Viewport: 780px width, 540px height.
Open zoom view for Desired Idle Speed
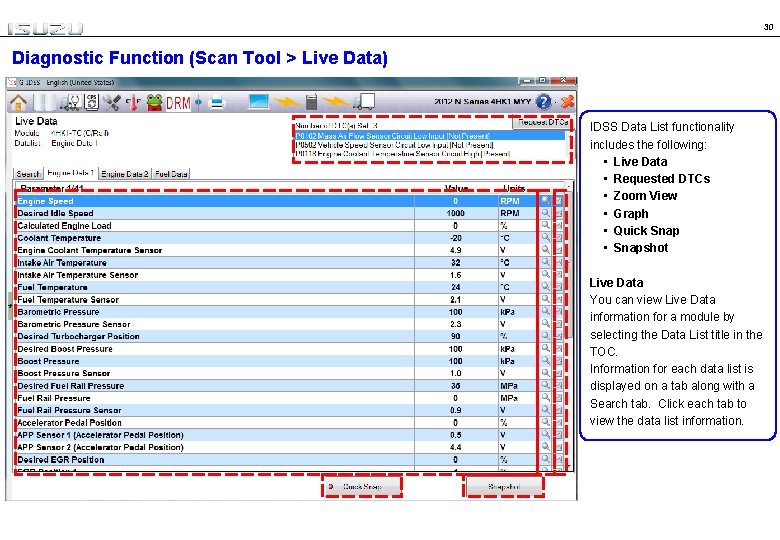545,213
